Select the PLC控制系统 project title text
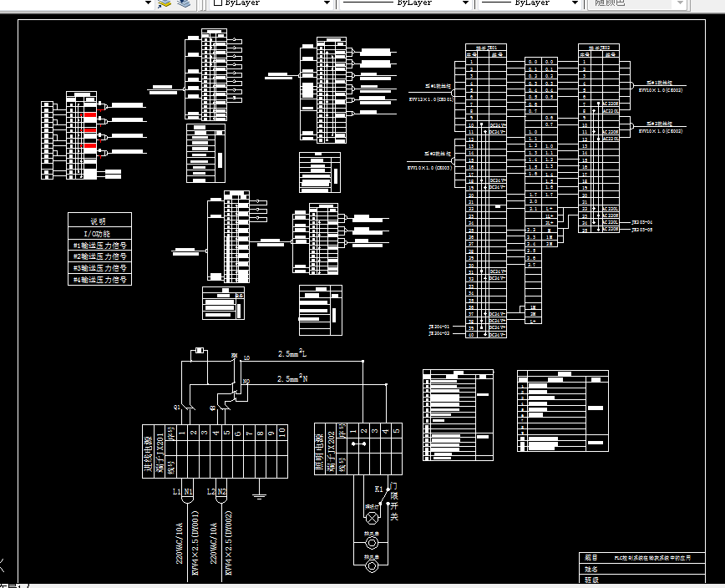Viewport: 725px width, 588px height. coord(652,558)
